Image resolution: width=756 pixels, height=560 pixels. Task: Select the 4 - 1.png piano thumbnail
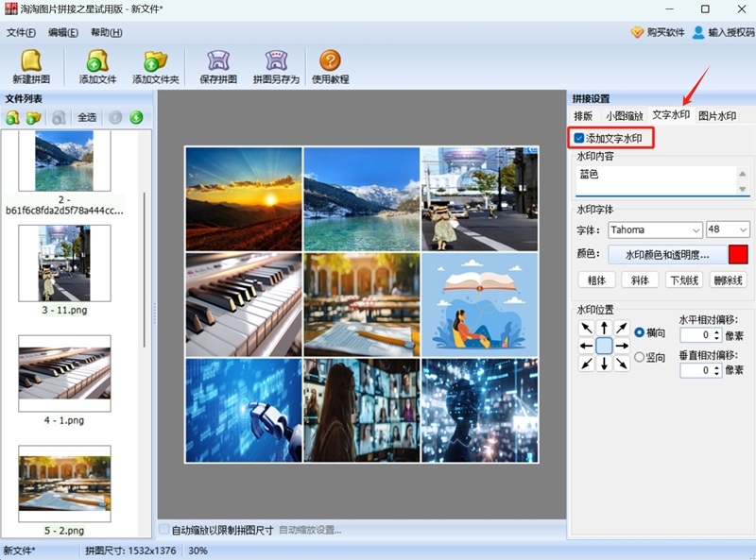click(x=64, y=374)
